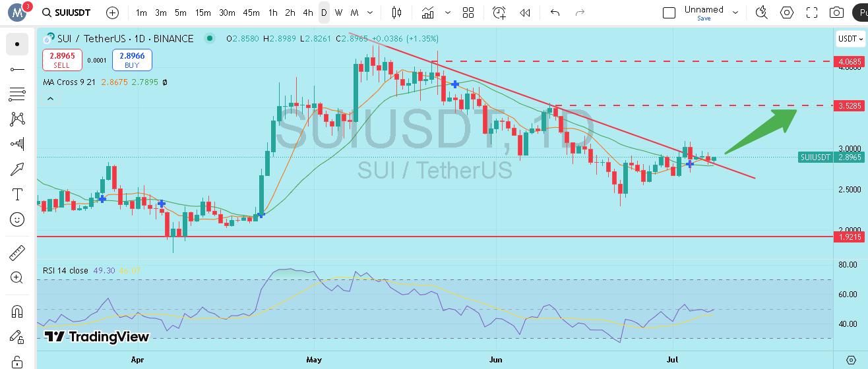Toggle lock all drawing tools
The height and width of the screenshot is (369, 868).
pyautogui.click(x=17, y=361)
